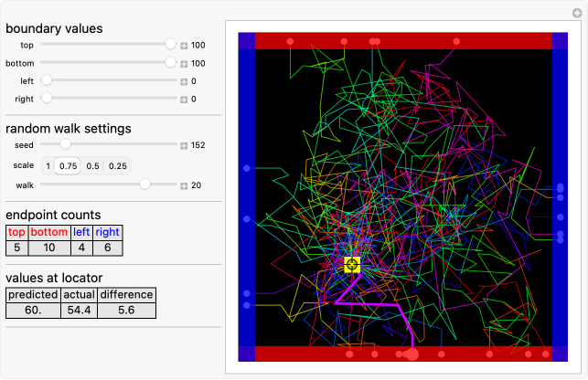Click the 'endpoint counts' heading
Screen dimensions: 588x380
pyautogui.click(x=53, y=215)
